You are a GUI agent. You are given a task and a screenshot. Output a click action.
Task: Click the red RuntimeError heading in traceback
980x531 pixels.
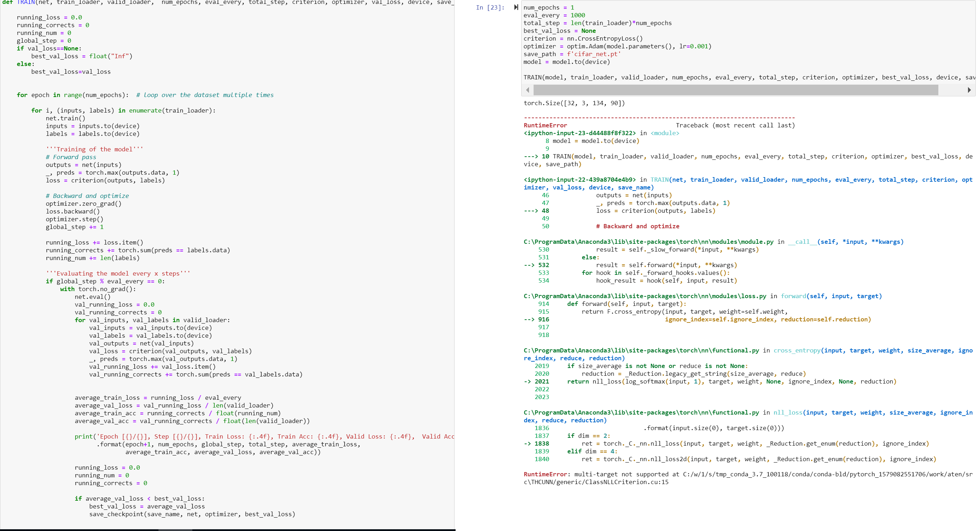click(x=545, y=125)
